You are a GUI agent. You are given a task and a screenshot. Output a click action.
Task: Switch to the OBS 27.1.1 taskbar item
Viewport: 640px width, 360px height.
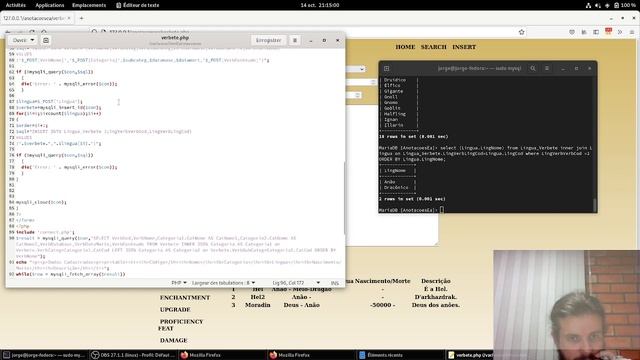[x=133, y=355]
